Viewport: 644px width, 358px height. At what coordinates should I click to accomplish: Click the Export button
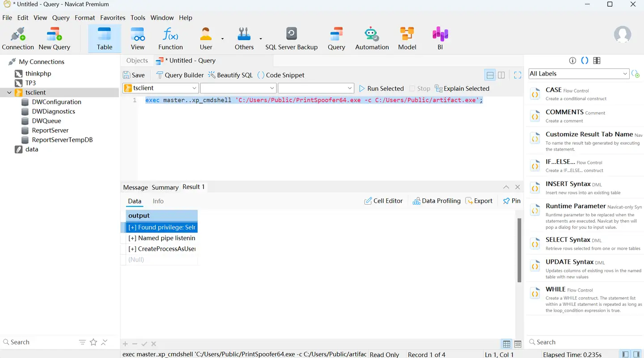click(x=479, y=201)
